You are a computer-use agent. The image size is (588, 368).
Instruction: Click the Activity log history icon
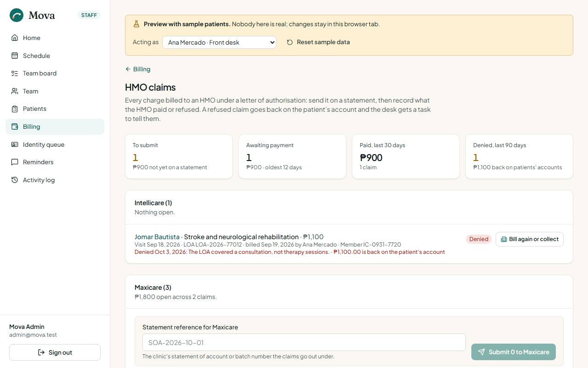point(15,180)
